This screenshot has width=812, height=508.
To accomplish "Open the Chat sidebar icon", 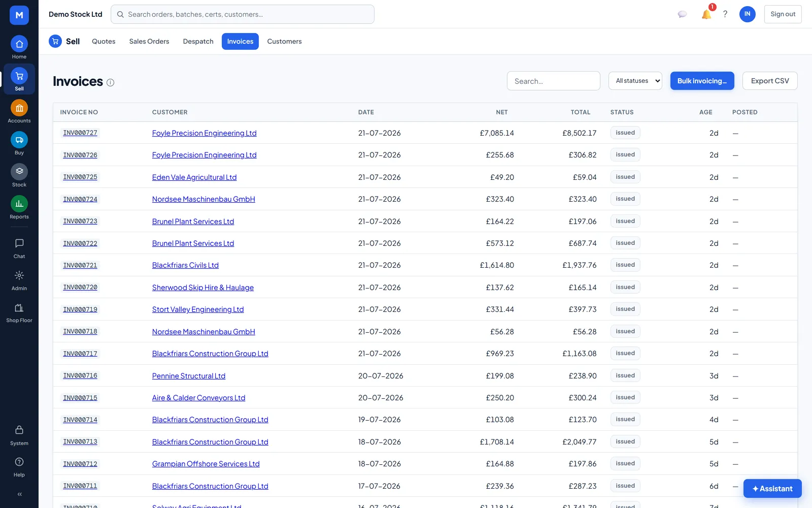I will point(19,243).
